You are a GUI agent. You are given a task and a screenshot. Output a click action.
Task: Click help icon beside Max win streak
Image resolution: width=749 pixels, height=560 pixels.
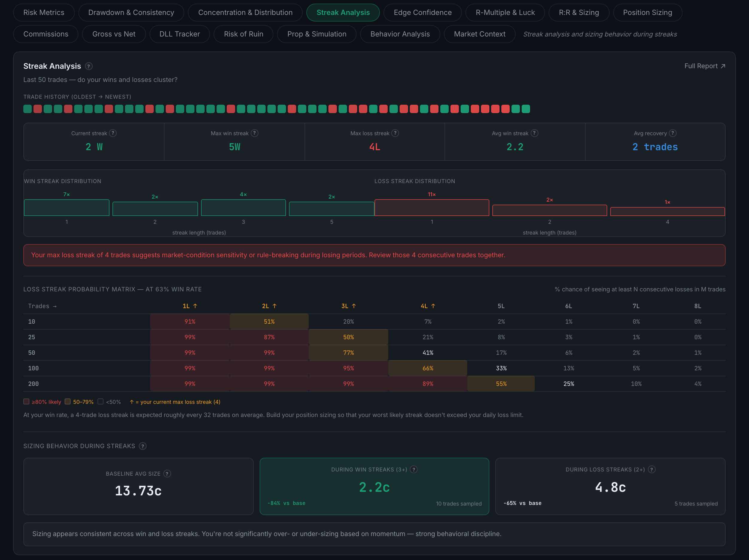click(255, 133)
